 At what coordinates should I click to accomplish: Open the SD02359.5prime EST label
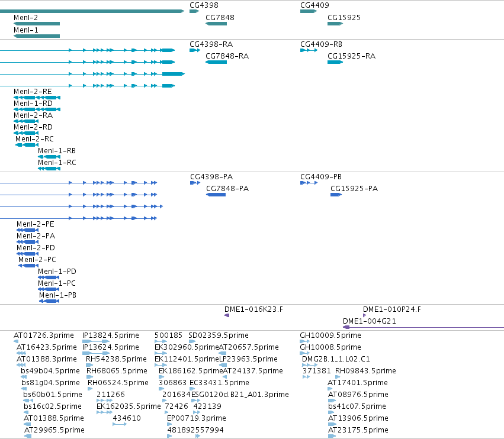(219, 335)
